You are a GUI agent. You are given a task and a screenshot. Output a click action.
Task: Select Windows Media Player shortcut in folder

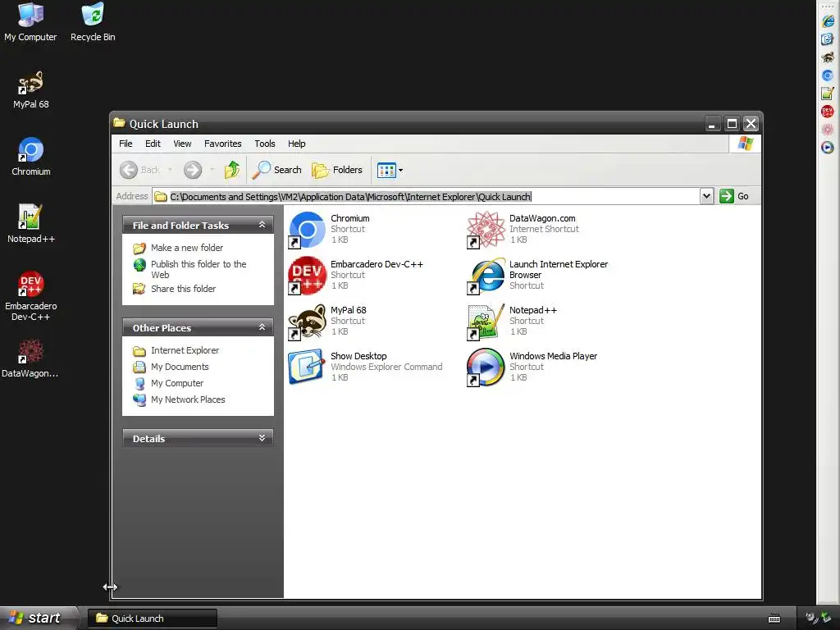click(532, 367)
